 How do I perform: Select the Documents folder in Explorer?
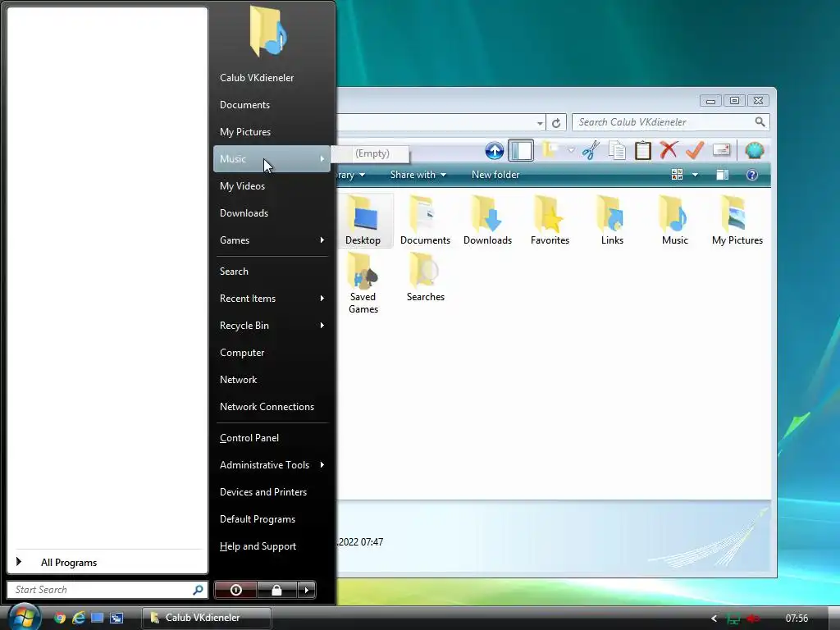[426, 221]
